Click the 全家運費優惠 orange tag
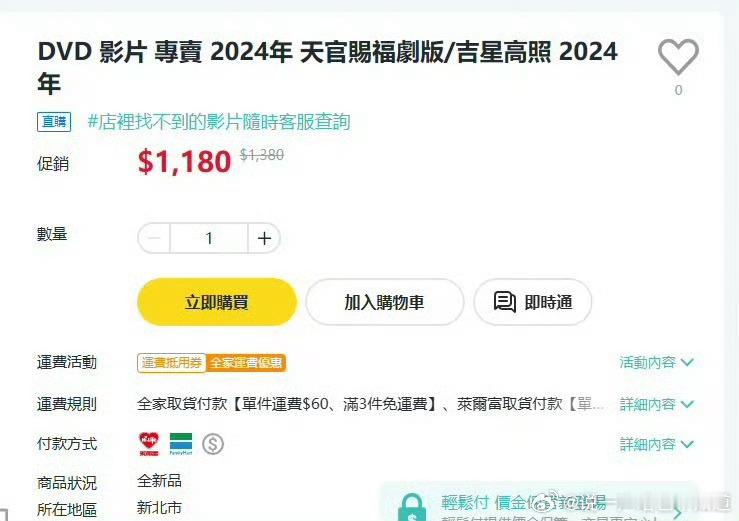Image resolution: width=739 pixels, height=521 pixels. pyautogui.click(x=246, y=363)
